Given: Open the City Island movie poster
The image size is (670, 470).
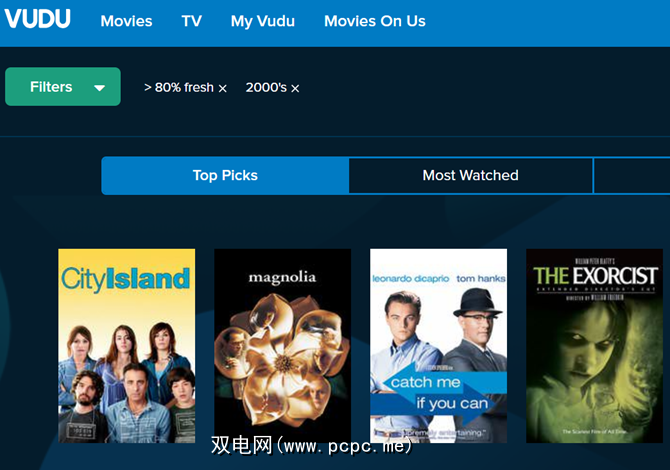Looking at the screenshot, I should coord(126,346).
